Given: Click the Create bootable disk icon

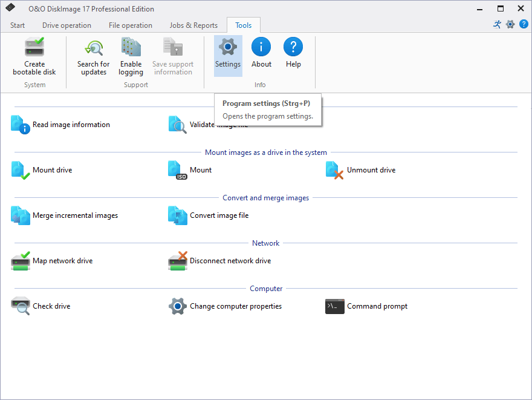Looking at the screenshot, I should (34, 47).
